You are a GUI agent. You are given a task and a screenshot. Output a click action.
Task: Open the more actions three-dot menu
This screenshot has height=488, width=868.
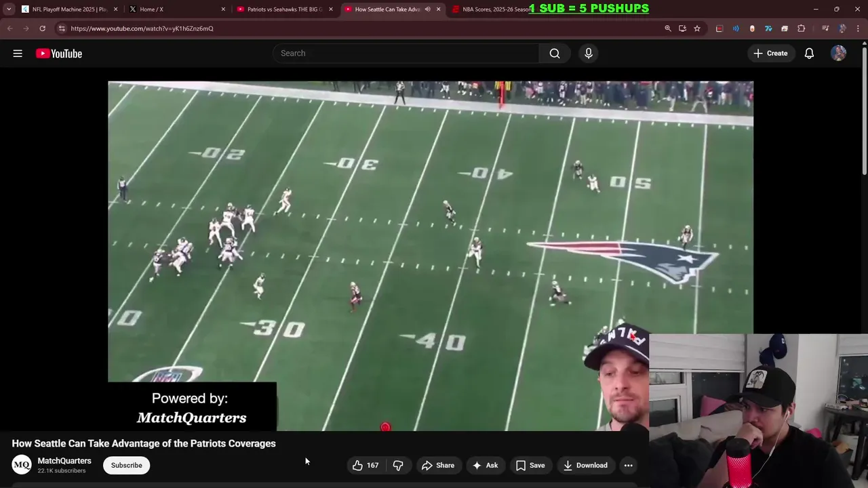[628, 465]
